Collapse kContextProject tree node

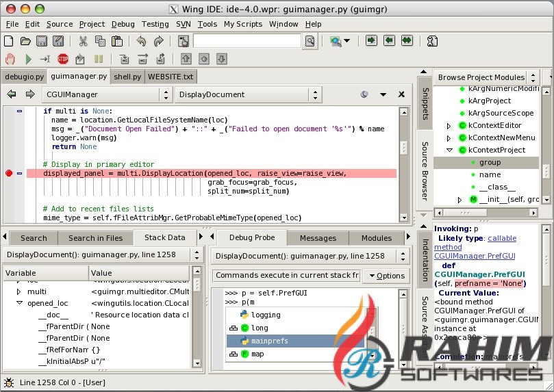pos(449,150)
